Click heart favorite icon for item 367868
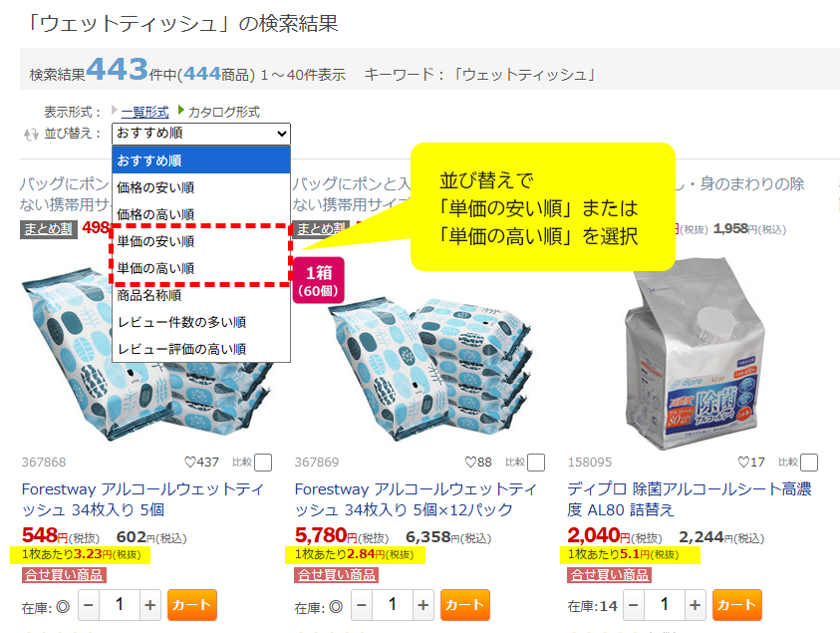The height and width of the screenshot is (633, 840). [x=190, y=462]
